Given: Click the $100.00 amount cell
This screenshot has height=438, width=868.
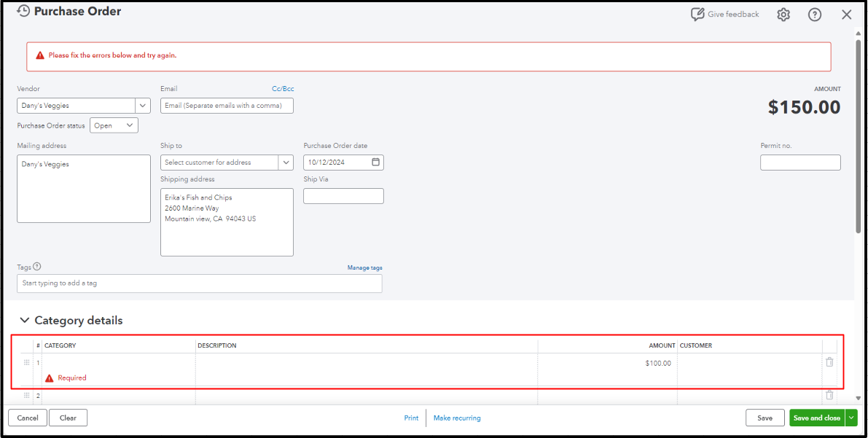Looking at the screenshot, I should coord(607,369).
